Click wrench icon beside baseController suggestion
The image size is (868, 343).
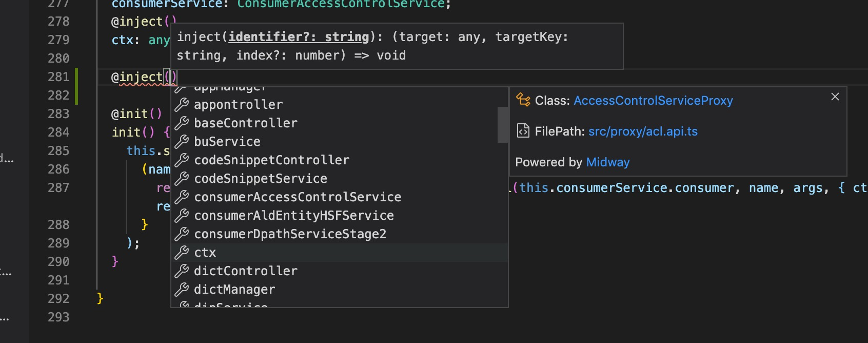[x=182, y=123]
